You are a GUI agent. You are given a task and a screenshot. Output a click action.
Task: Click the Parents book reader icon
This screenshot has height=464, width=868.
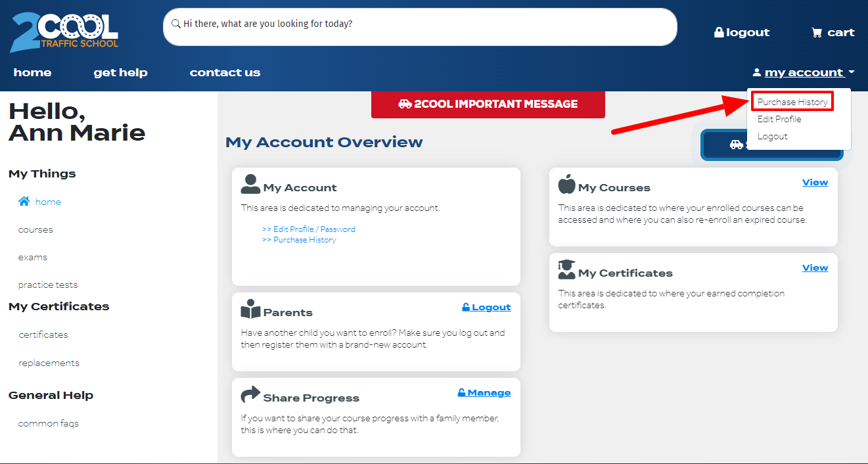pyautogui.click(x=250, y=309)
